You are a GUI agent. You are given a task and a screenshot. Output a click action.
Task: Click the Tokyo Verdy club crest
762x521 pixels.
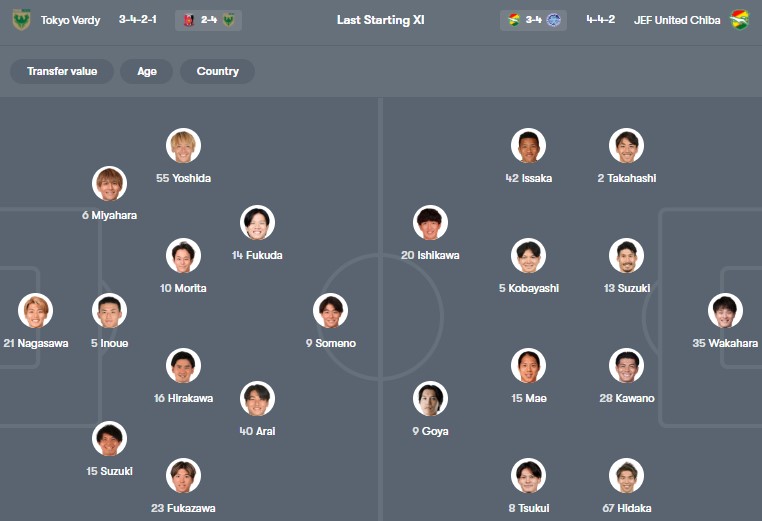coord(21,20)
